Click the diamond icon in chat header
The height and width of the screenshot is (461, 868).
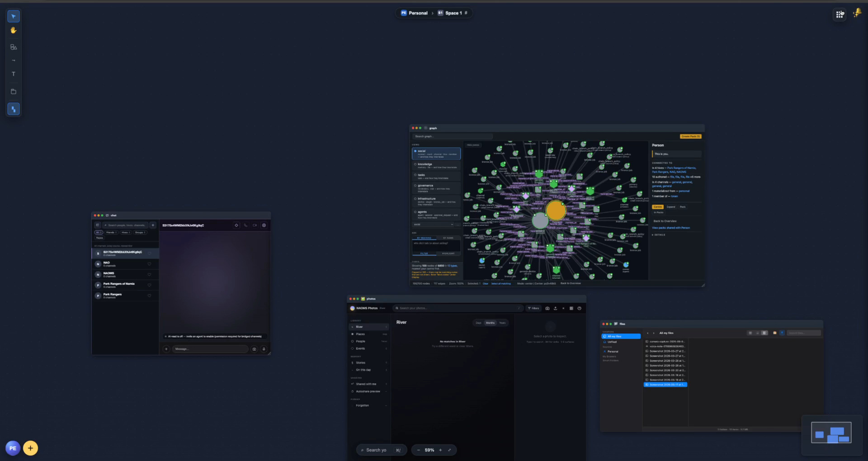236,225
